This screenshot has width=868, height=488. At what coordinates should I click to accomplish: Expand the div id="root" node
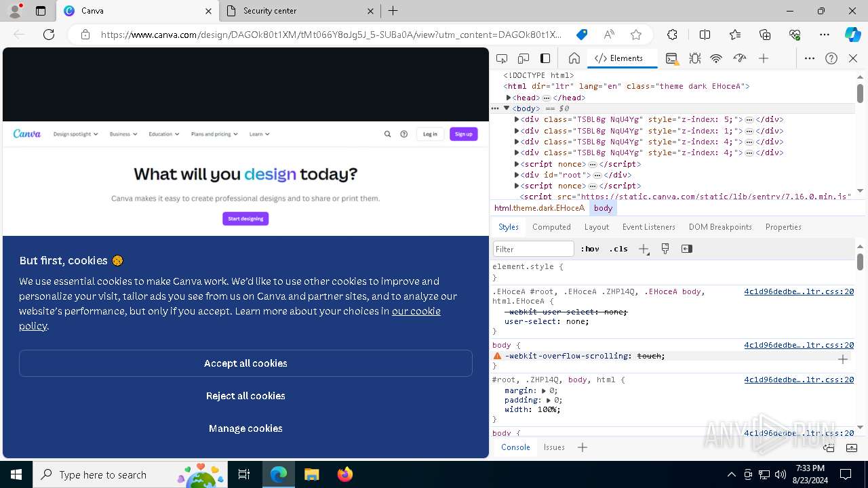click(x=517, y=175)
